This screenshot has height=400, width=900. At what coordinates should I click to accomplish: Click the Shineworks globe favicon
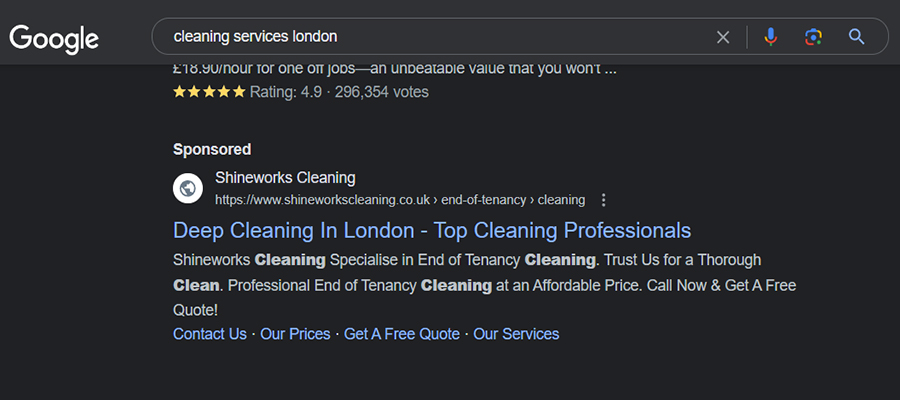tap(188, 188)
